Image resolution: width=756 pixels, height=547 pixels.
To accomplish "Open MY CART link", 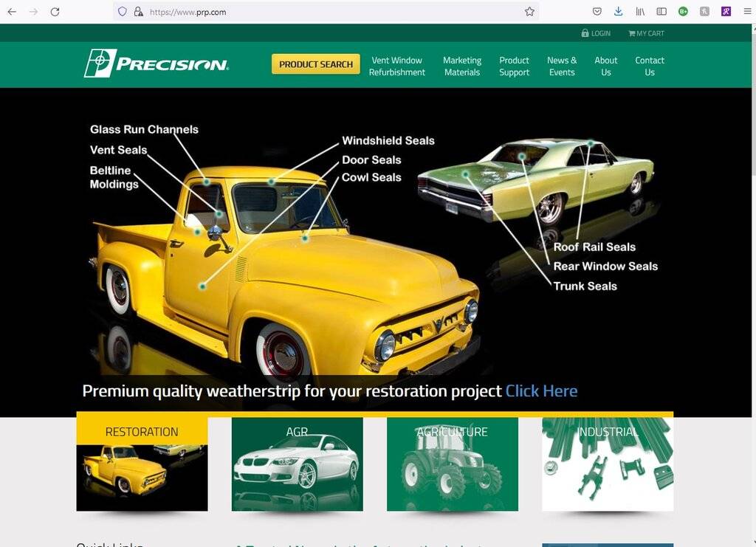I will [646, 33].
